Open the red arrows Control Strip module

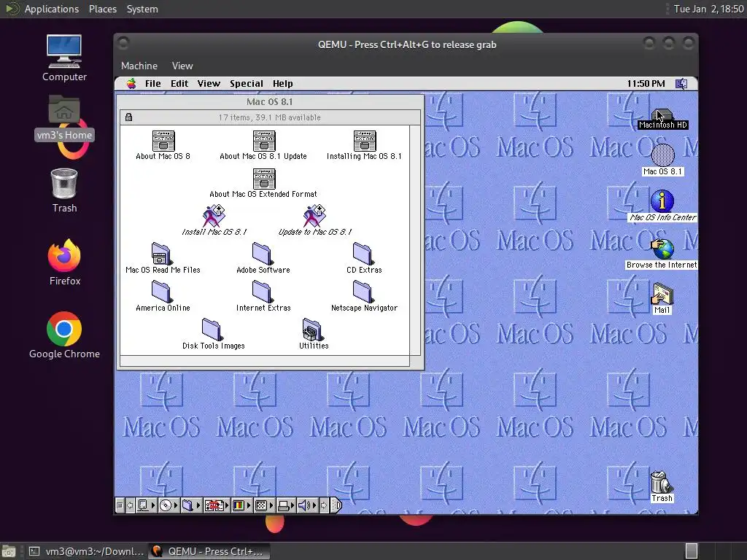217,505
